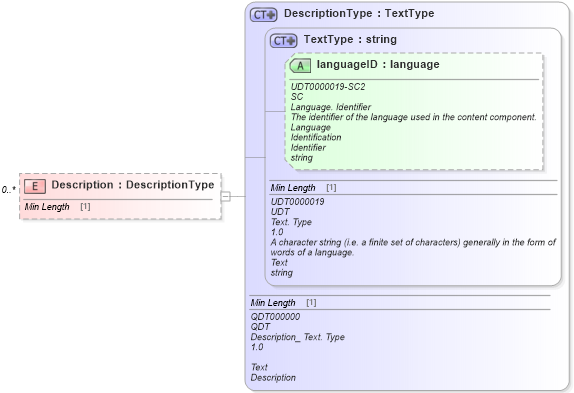Select the 'languageID : language' attribute title
The image size is (574, 393).
point(378,64)
